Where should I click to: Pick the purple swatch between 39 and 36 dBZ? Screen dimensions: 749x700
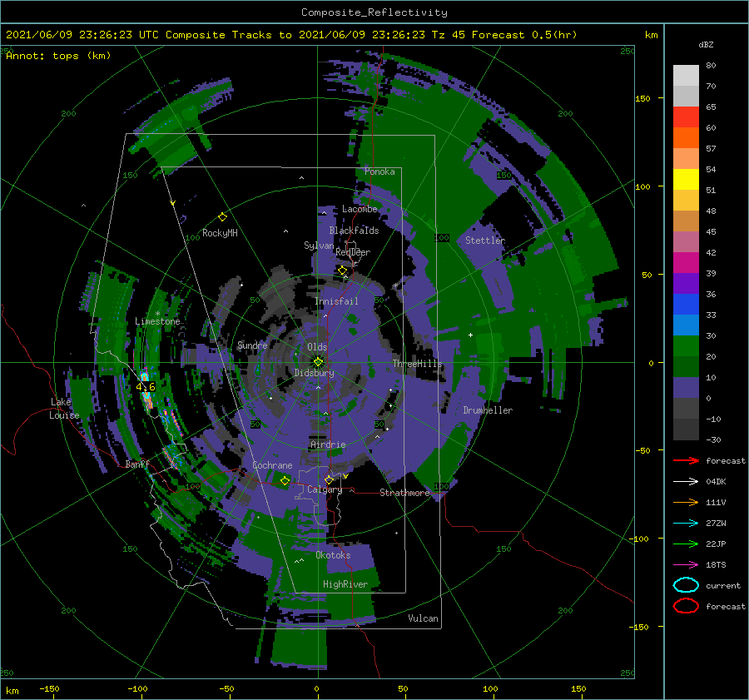686,284
